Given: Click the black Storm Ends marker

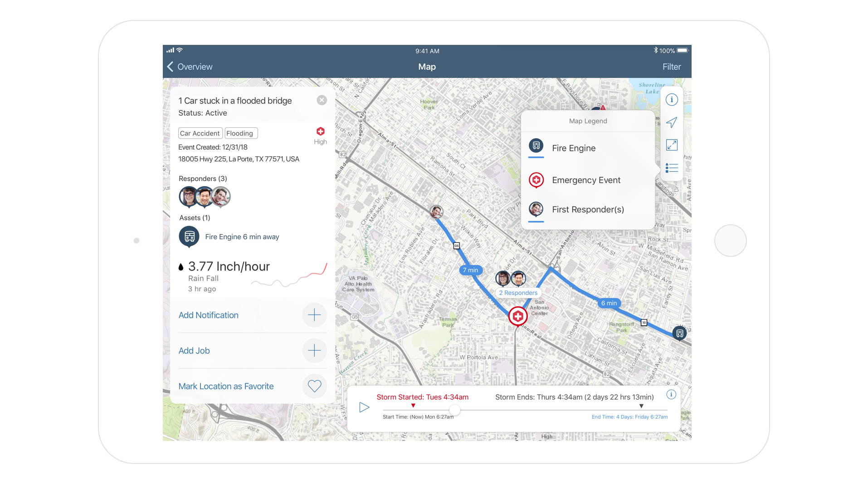Looking at the screenshot, I should pyautogui.click(x=641, y=406).
